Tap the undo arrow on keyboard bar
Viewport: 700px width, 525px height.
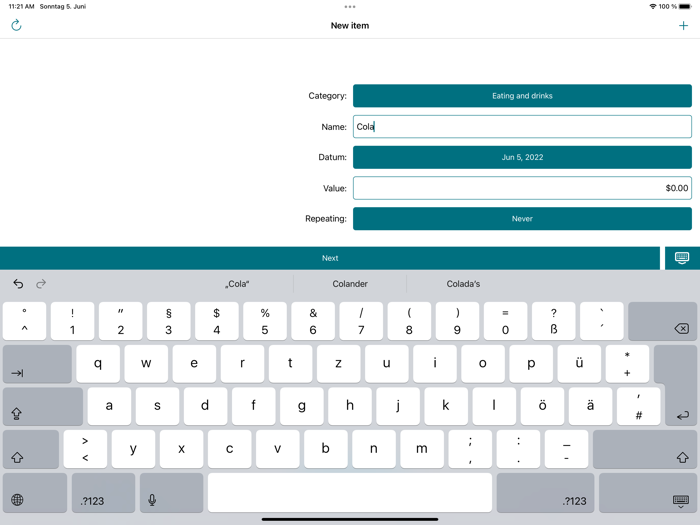coord(18,284)
